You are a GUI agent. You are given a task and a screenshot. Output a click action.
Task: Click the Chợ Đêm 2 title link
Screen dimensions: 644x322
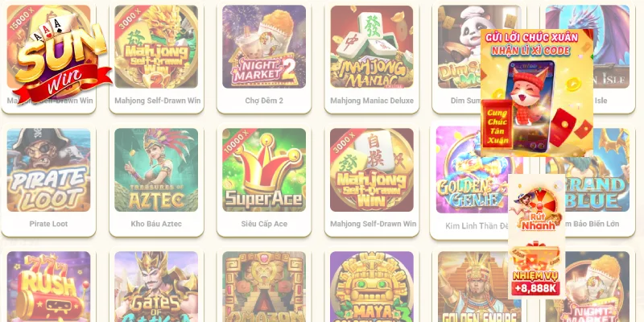coord(264,101)
